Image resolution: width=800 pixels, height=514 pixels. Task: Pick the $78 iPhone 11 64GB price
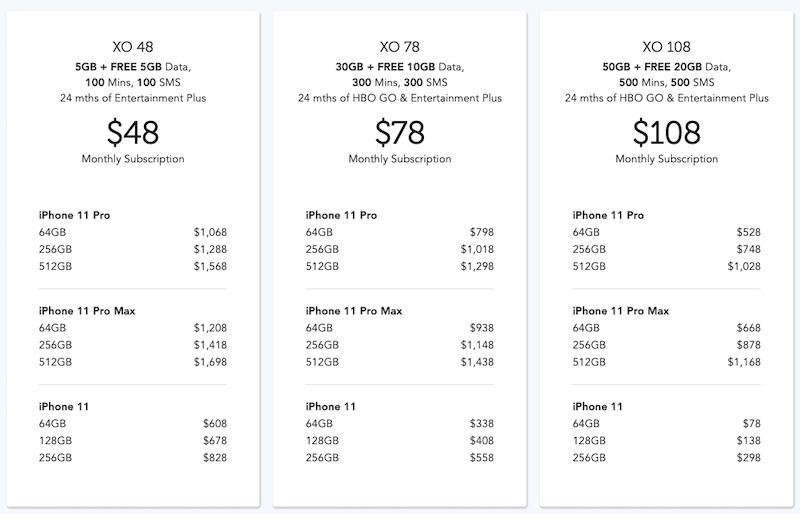pyautogui.click(x=752, y=424)
